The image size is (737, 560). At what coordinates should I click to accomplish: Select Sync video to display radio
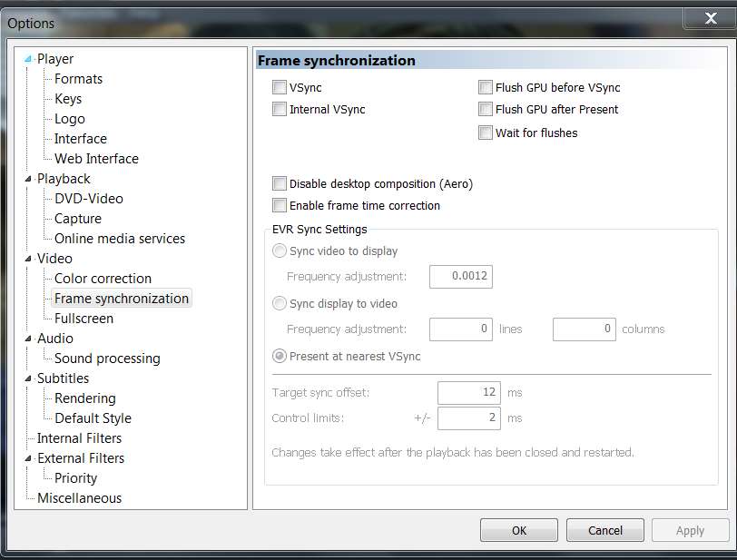(280, 251)
